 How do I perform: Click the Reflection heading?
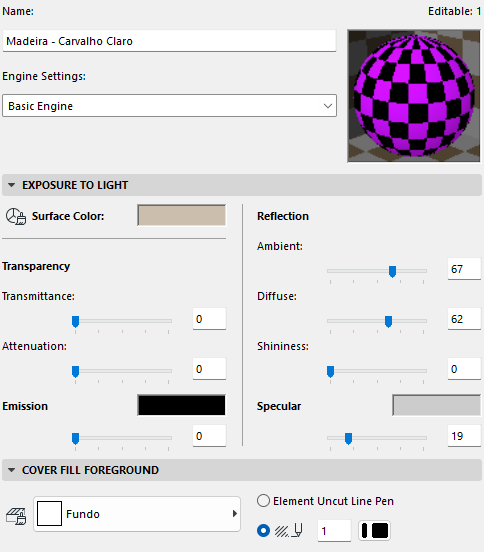(283, 216)
